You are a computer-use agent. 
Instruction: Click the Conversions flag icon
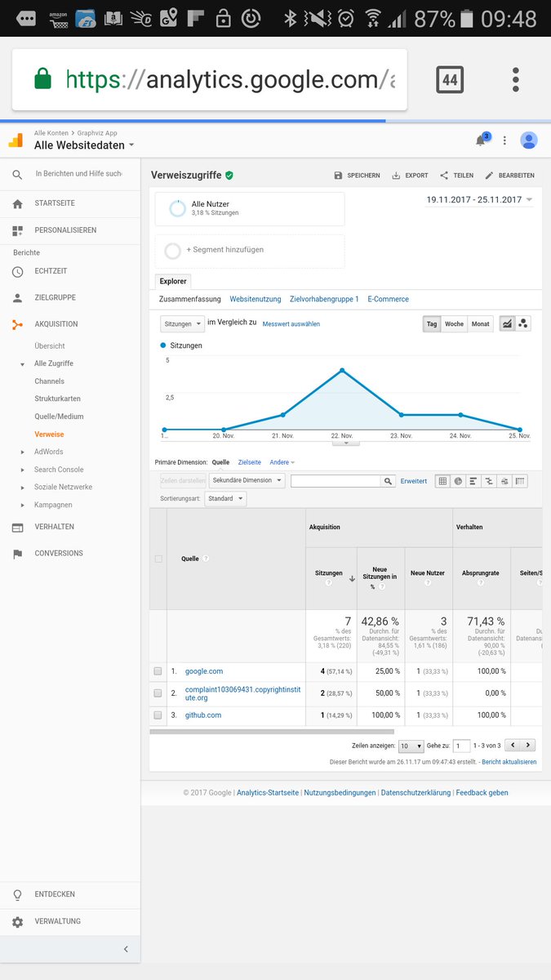[x=17, y=554]
